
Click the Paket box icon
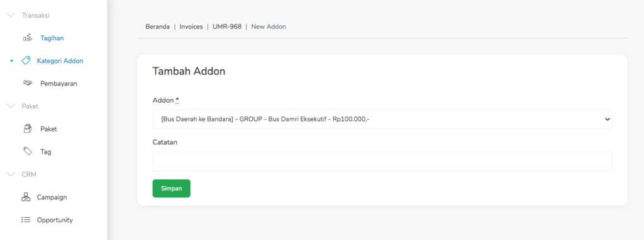[28, 129]
